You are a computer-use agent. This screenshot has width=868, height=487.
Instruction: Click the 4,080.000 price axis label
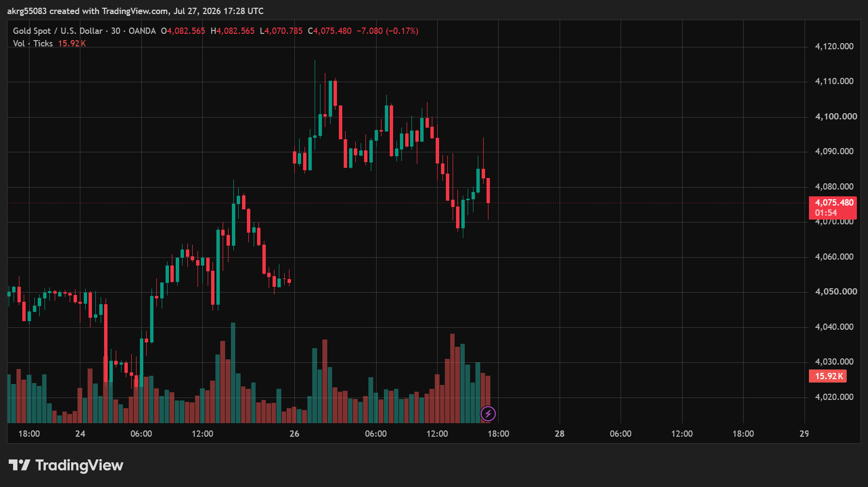pyautogui.click(x=834, y=187)
